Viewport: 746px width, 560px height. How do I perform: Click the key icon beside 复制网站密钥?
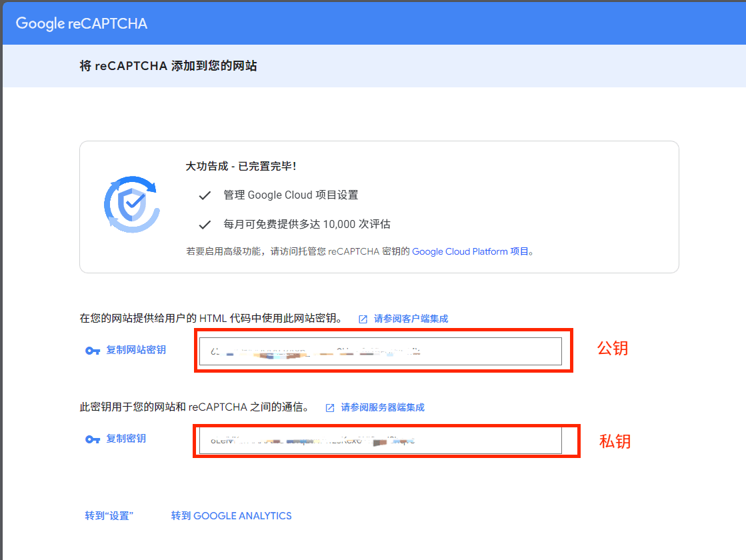92,351
